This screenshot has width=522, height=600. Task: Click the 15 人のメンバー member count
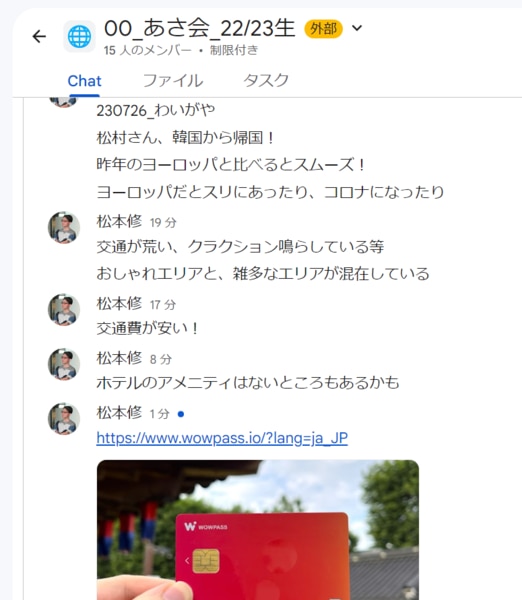pyautogui.click(x=148, y=50)
